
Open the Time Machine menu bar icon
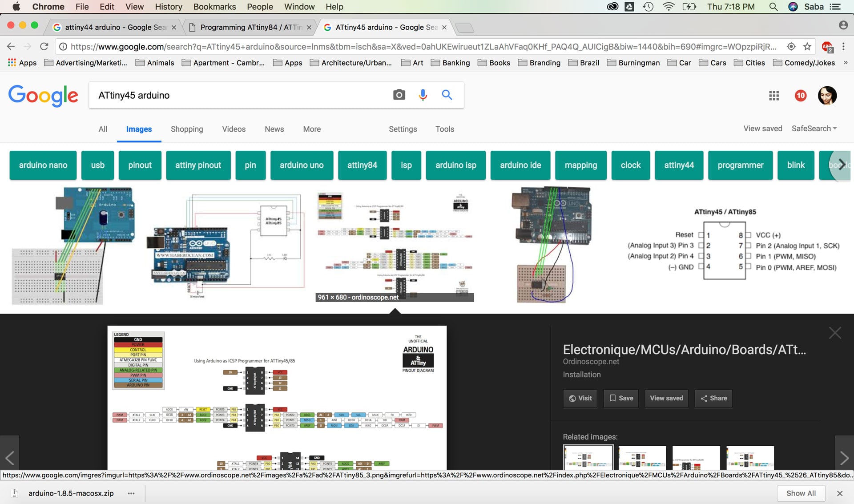pos(648,7)
